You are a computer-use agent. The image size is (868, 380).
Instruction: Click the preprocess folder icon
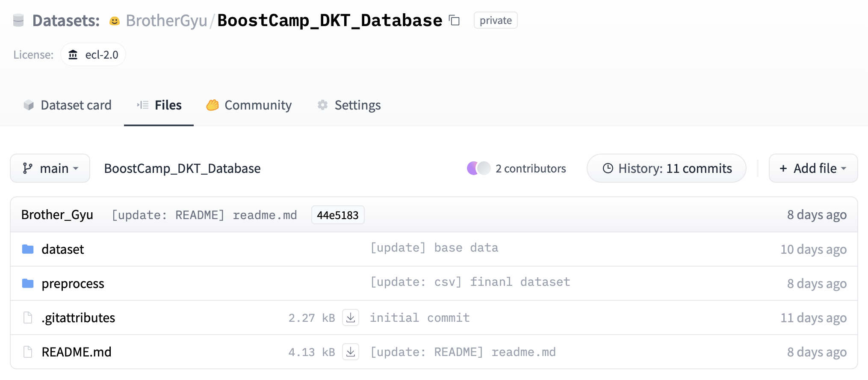coord(28,283)
